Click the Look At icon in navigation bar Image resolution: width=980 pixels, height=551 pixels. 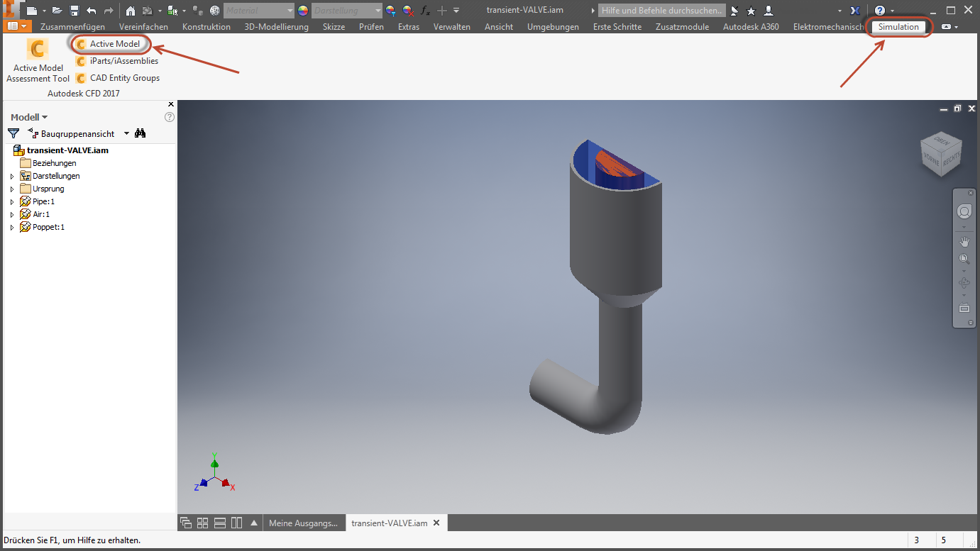[x=964, y=308]
